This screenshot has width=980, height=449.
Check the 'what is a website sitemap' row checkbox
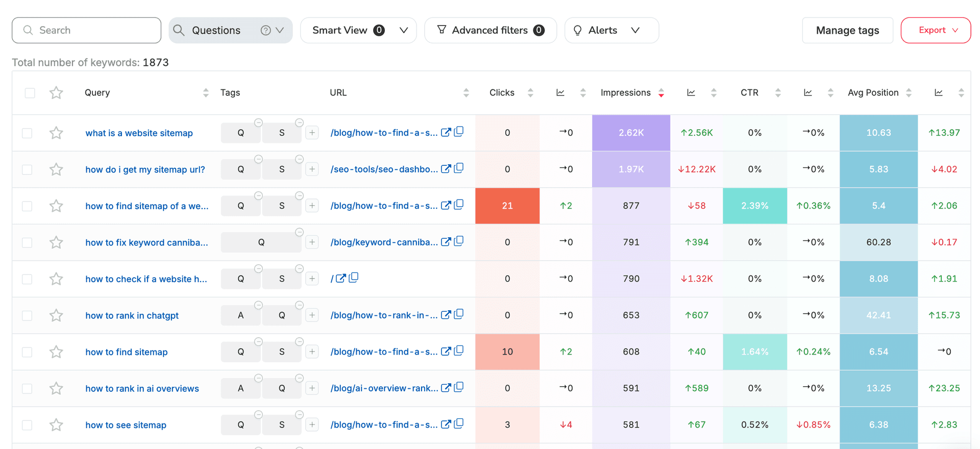coord(27,133)
